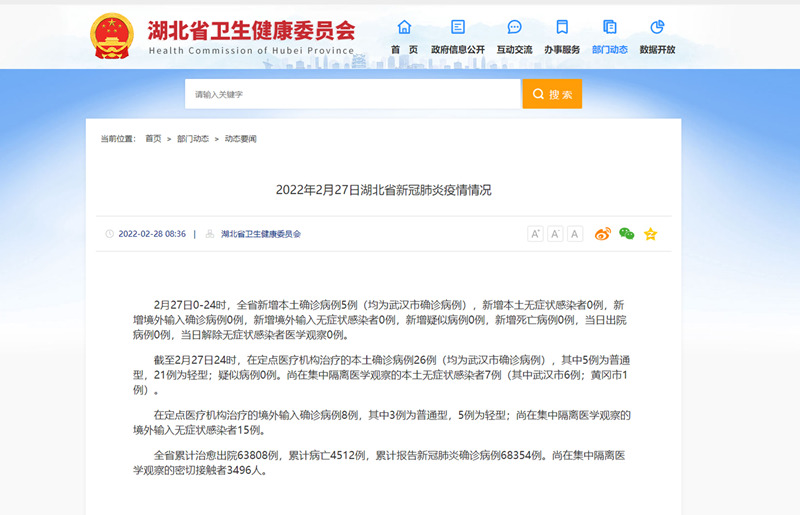Screen dimensions: 800x515
Task: Reset font size with plain A button
Action: [575, 234]
